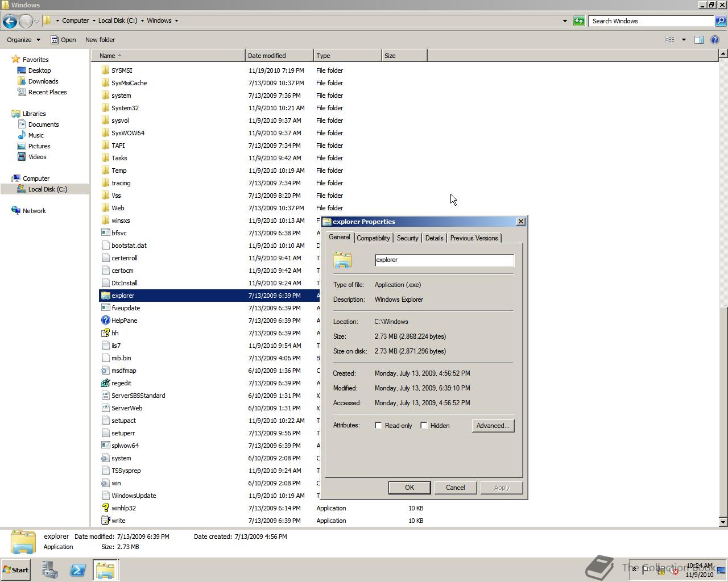728x582 pixels.
Task: Switch to the Security tab
Action: 407,238
